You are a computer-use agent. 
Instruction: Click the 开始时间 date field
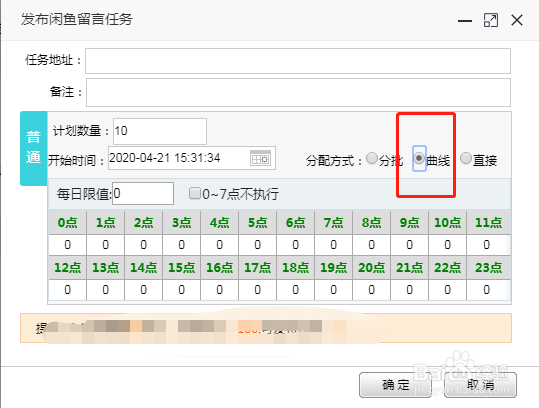[x=192, y=158]
